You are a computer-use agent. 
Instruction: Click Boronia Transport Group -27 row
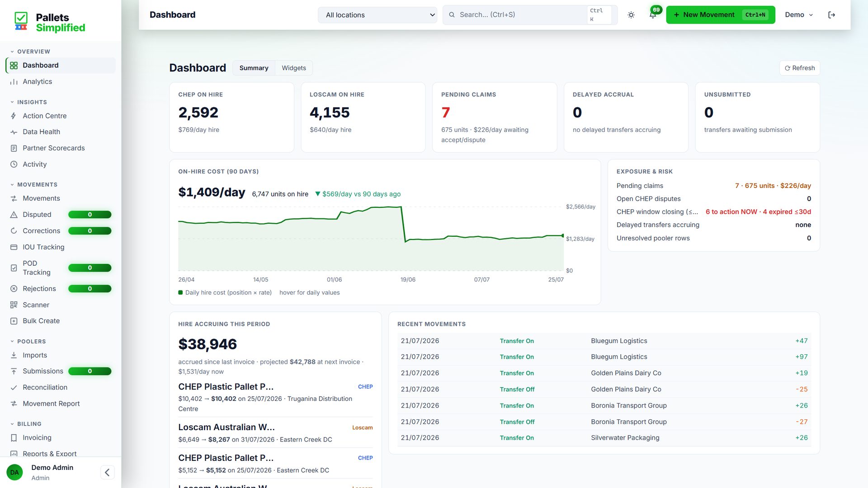(604, 422)
